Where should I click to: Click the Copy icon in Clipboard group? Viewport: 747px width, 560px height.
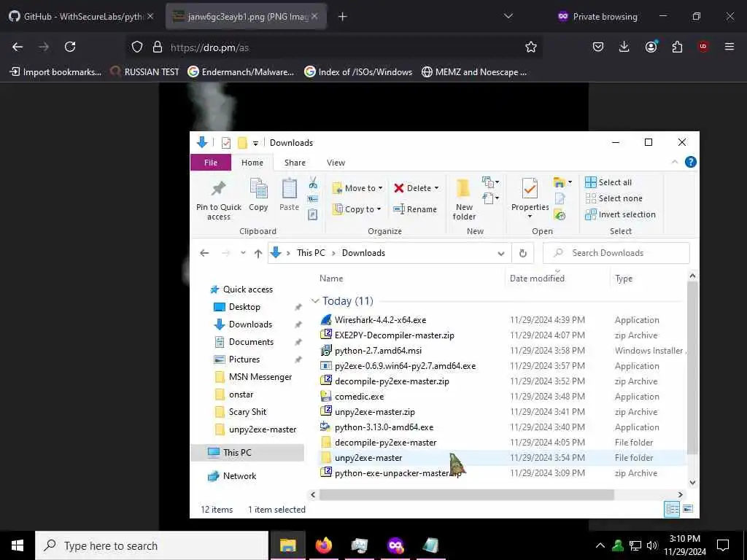259,188
